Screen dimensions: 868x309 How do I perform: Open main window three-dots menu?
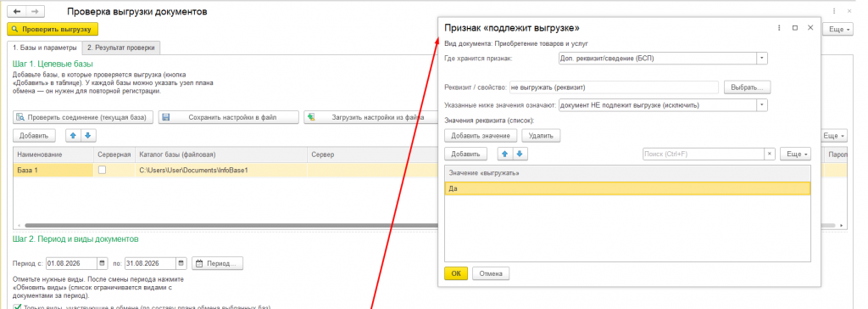point(834,11)
